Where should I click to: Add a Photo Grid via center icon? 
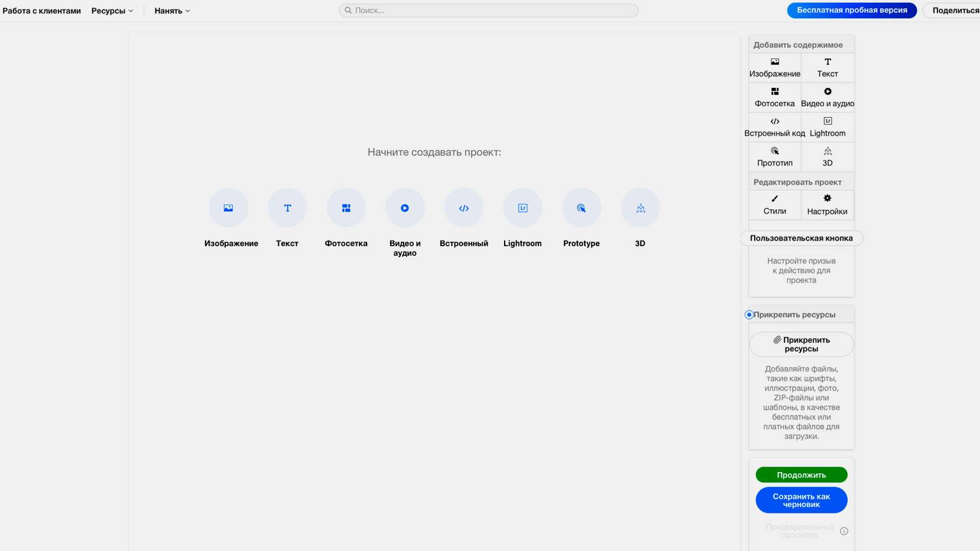click(346, 208)
